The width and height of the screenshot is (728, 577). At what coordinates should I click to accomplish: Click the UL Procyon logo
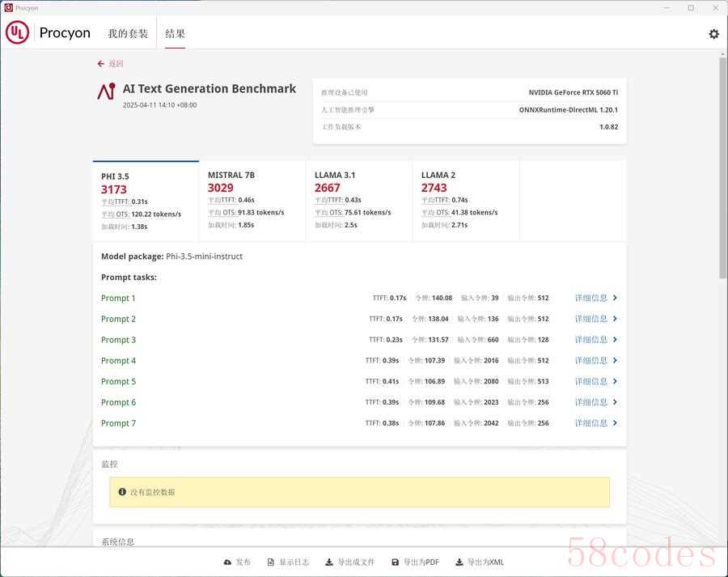pyautogui.click(x=49, y=33)
